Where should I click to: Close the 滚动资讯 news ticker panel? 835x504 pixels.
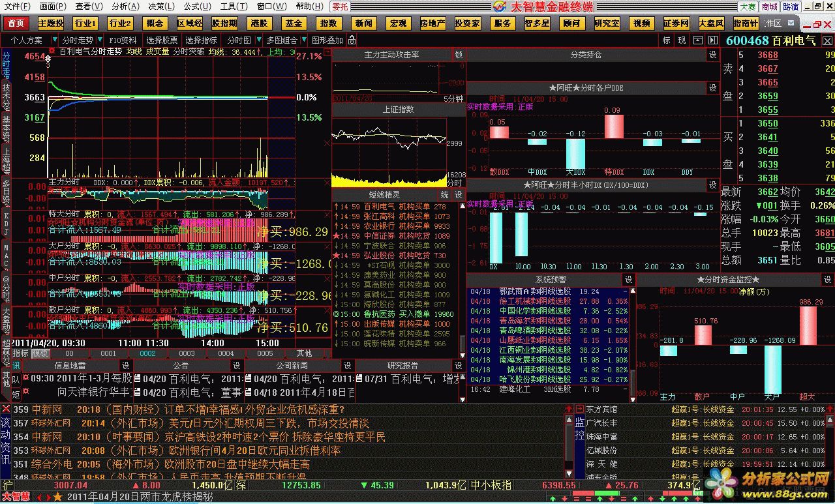6,409
